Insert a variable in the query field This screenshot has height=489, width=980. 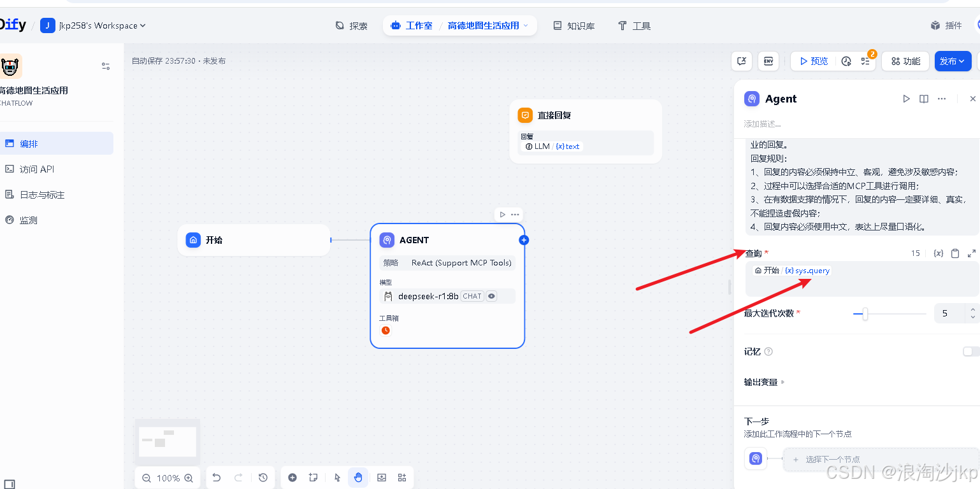coord(938,253)
